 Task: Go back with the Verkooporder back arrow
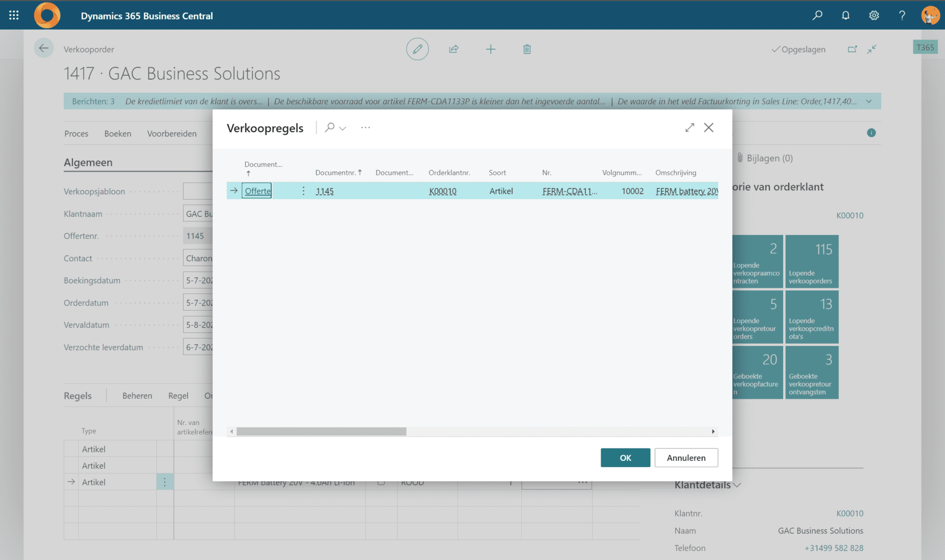pos(44,48)
